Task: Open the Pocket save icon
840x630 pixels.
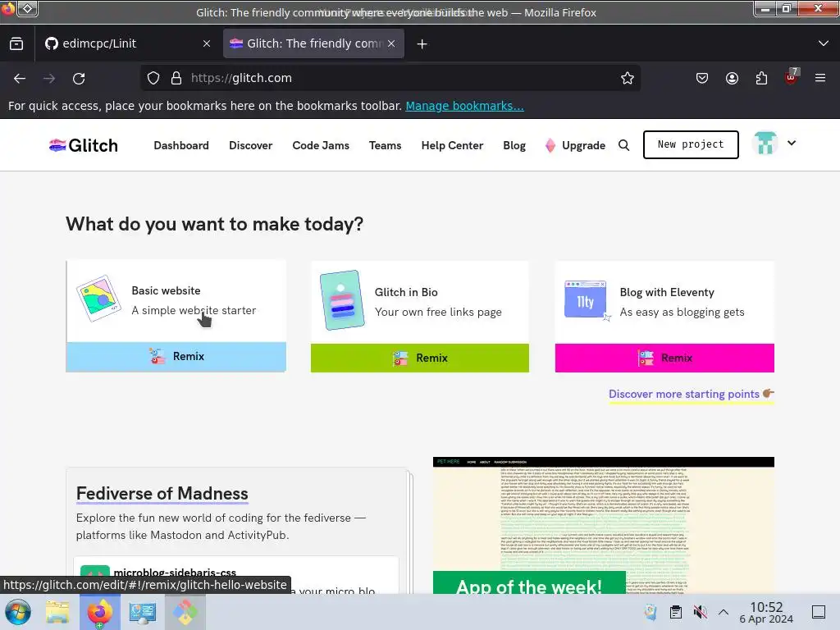Action: coord(702,78)
